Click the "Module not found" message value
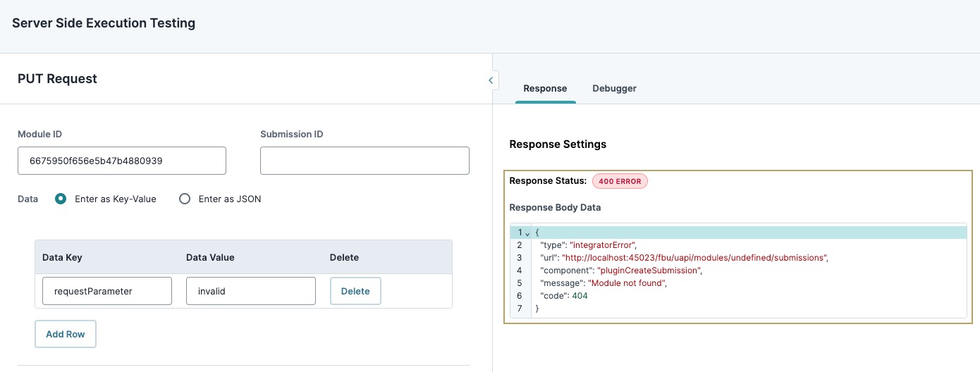 pos(627,283)
